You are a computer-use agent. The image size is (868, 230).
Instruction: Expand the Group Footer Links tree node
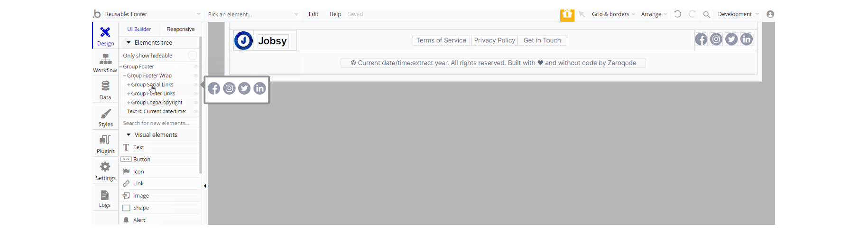pyautogui.click(x=129, y=94)
